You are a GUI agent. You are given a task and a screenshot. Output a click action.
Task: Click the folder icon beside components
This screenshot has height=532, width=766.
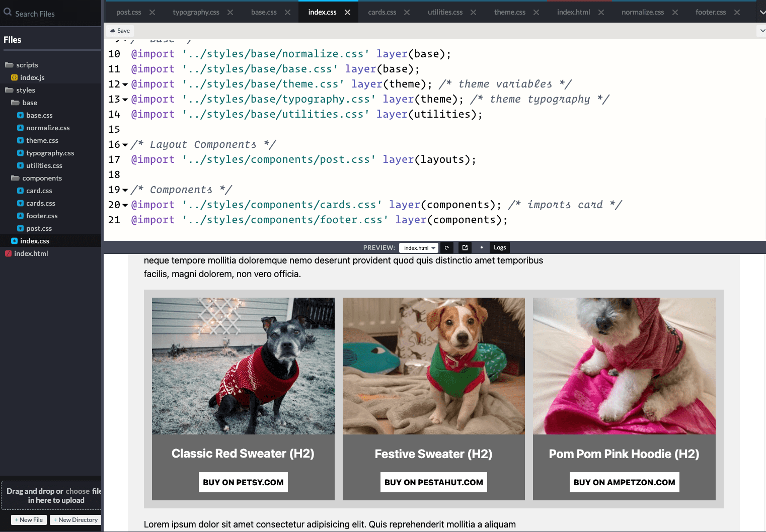[15, 178]
